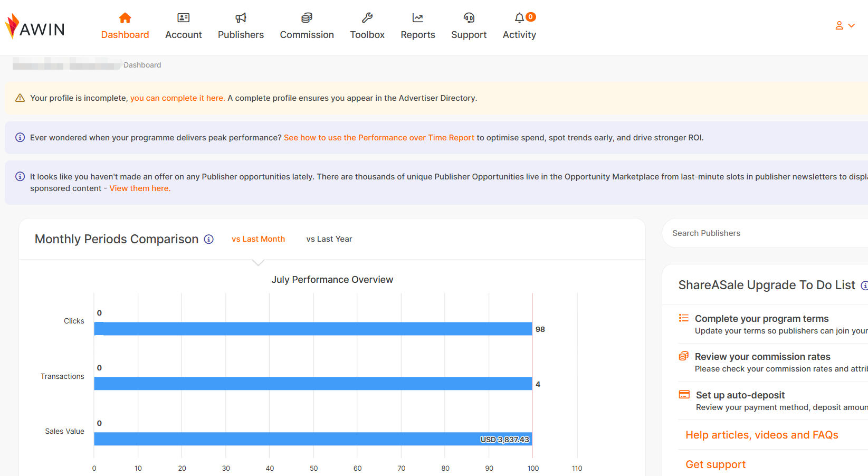The height and width of the screenshot is (476, 868).
Task: Click the Support headset icon
Action: [469, 18]
